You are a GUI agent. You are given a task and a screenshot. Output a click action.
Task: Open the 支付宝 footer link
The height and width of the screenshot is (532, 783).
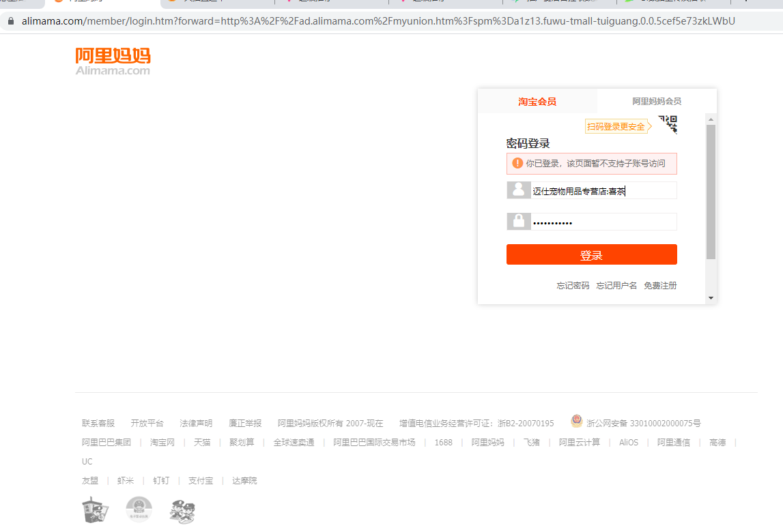201,481
